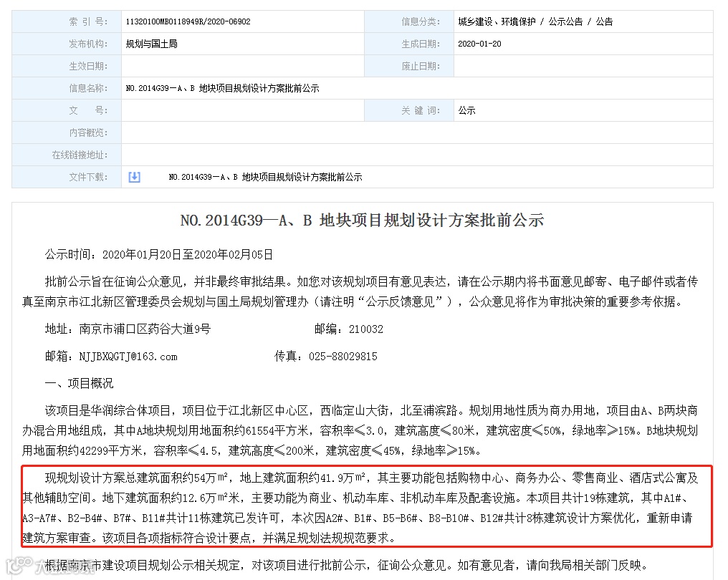The image size is (728, 580).
Task: Click keyword value 公示
Action: click(x=466, y=110)
